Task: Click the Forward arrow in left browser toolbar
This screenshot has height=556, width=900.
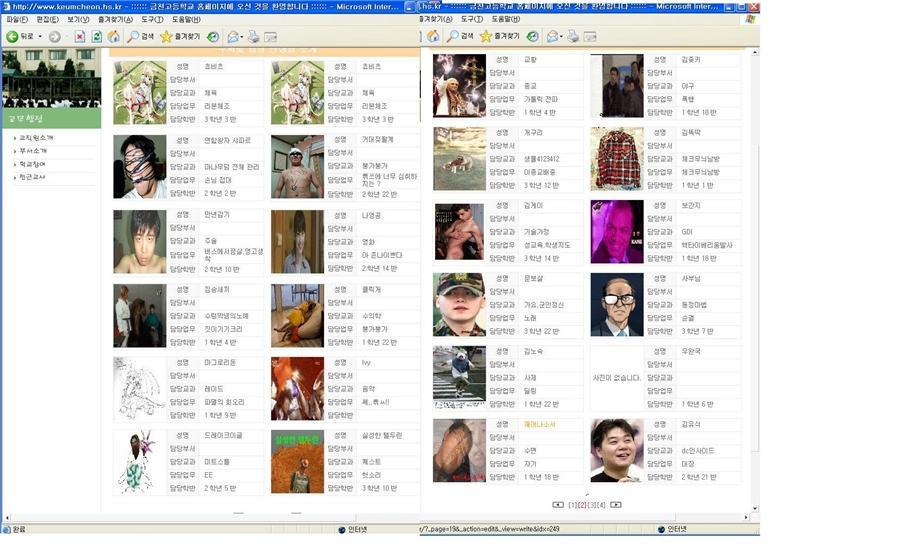Action: click(x=54, y=37)
